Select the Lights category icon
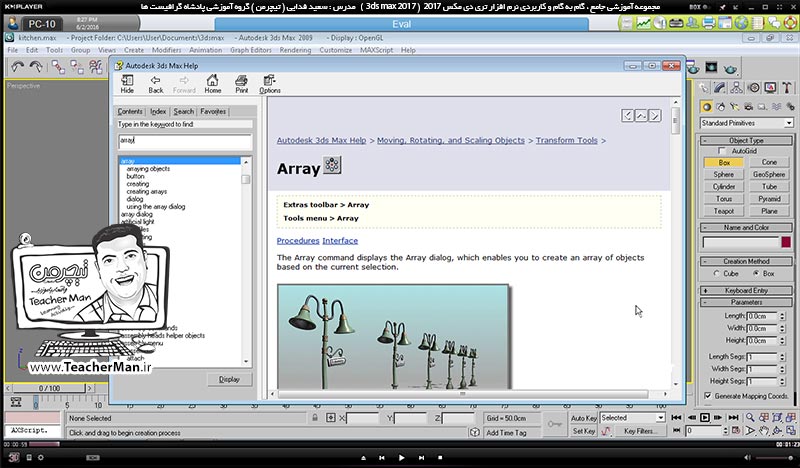 click(x=734, y=107)
